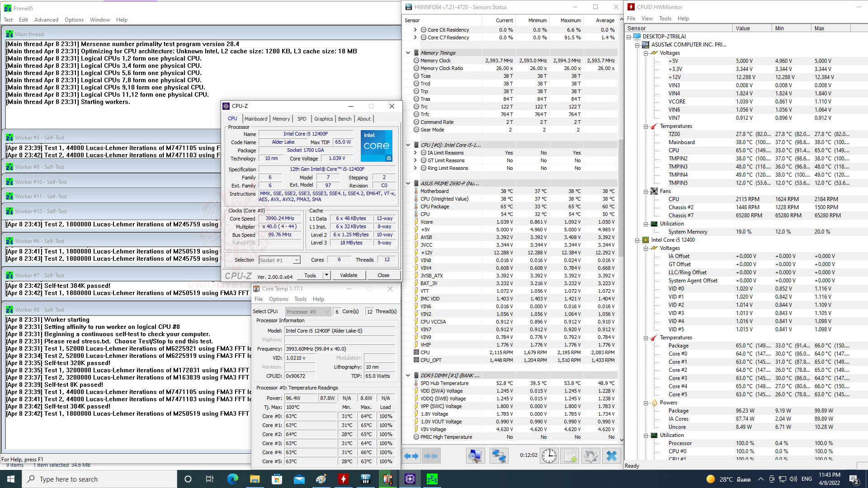This screenshot has height=488, width=868.
Task: Click HWiNFO collapse columns arrows icon
Action: point(431,456)
